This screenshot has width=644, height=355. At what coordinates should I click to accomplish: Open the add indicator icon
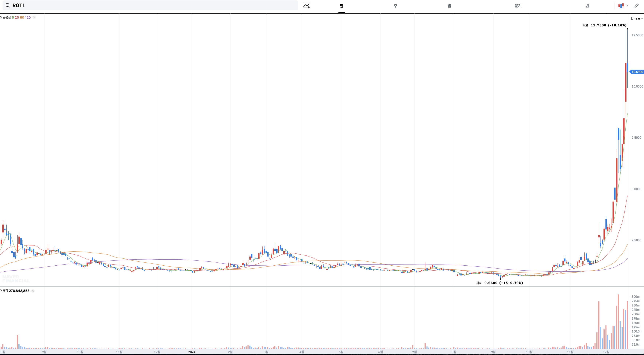[306, 5]
